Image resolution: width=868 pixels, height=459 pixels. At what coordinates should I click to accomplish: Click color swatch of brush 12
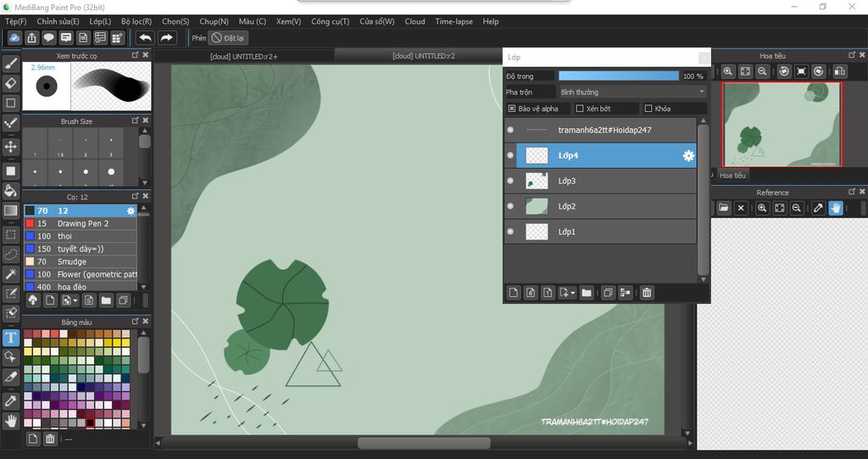(30, 210)
